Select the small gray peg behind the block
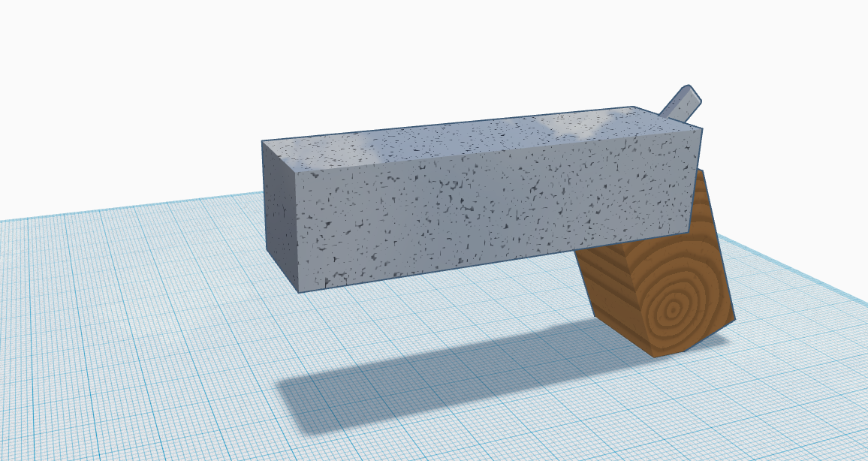868x461 pixels. pyautogui.click(x=681, y=102)
